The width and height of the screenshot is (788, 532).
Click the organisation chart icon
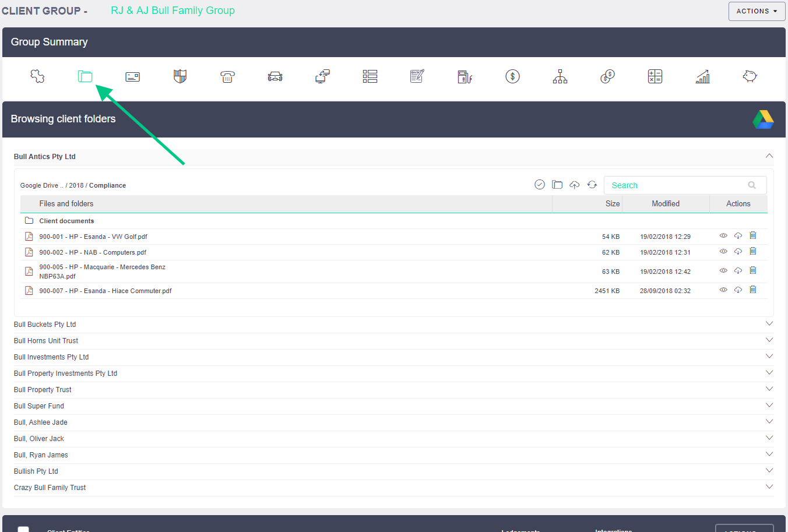point(560,76)
